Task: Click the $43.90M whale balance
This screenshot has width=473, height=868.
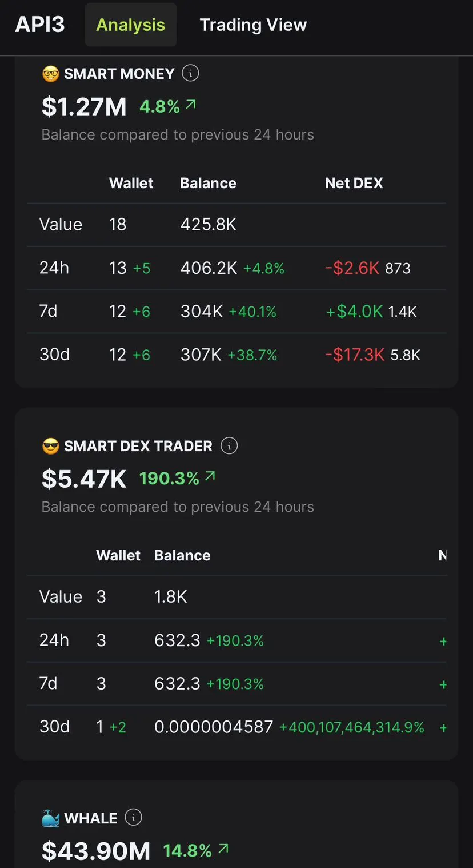Action: [96, 850]
